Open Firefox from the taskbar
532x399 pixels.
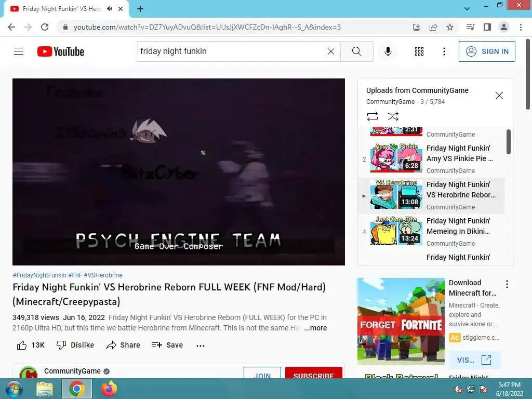109,389
